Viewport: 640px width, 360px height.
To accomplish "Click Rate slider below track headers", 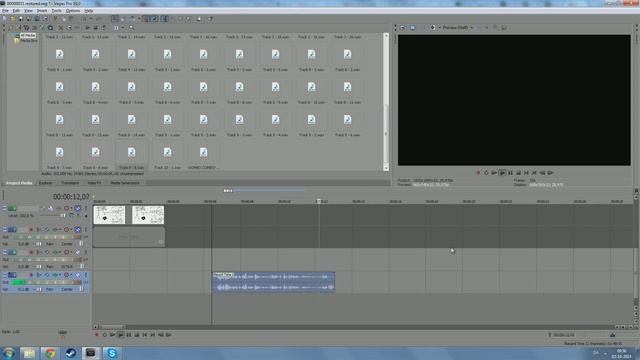I will (x=62, y=332).
